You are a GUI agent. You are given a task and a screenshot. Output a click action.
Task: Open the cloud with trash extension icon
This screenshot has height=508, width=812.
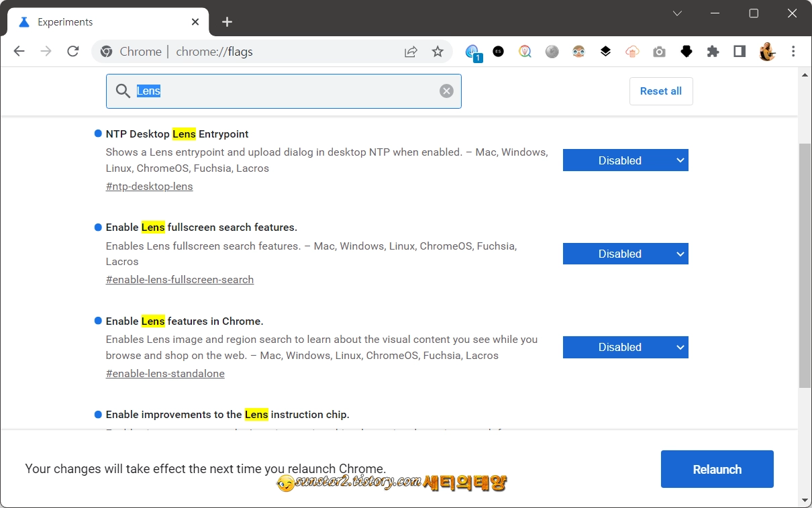(632, 52)
